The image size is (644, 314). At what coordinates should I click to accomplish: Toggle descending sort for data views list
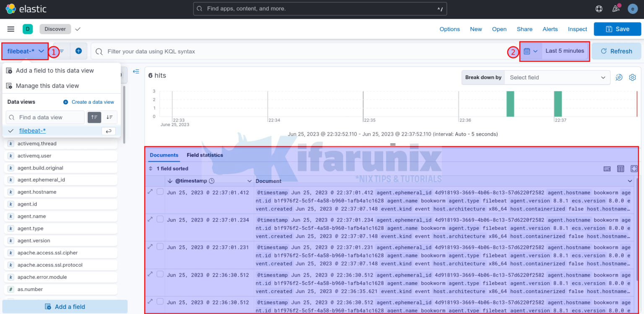click(x=108, y=117)
